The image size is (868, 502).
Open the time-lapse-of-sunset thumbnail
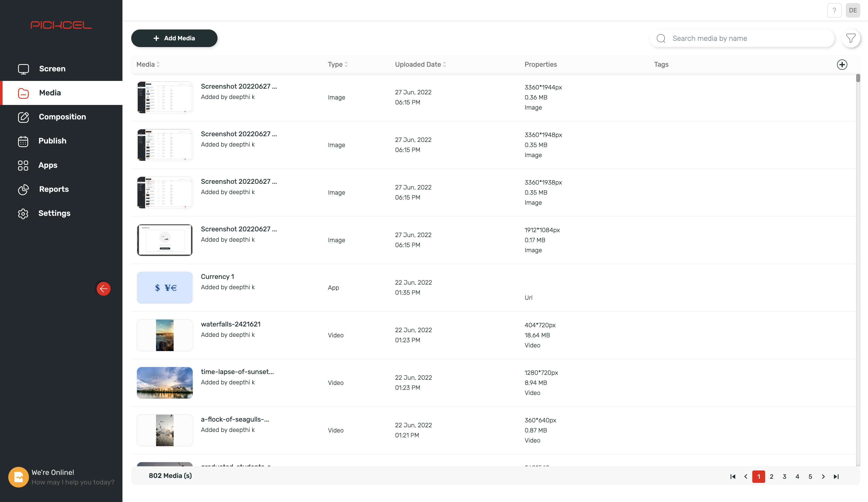(x=165, y=383)
